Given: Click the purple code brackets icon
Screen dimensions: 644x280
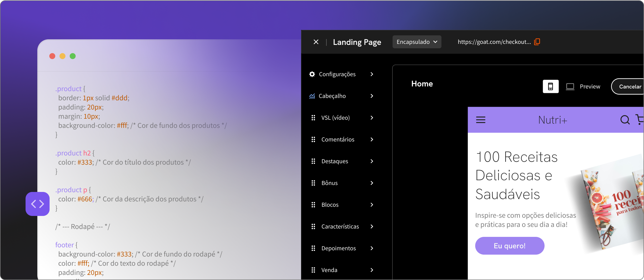Looking at the screenshot, I should tap(38, 204).
